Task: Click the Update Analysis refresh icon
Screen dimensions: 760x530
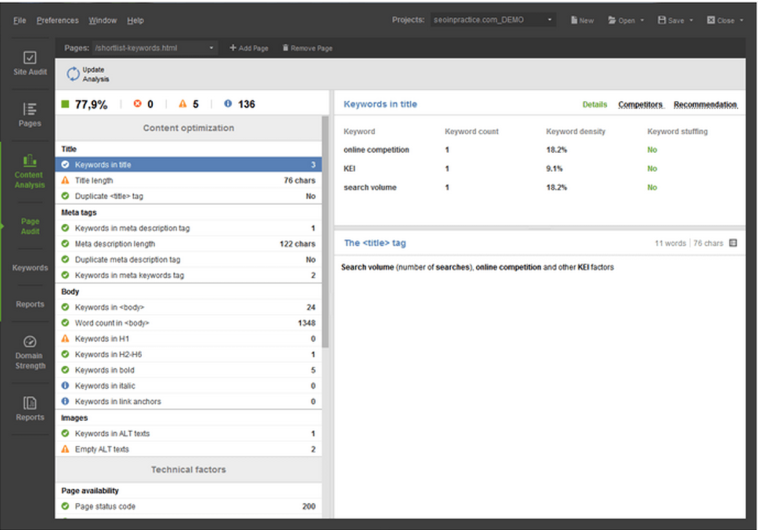Action: click(x=73, y=74)
